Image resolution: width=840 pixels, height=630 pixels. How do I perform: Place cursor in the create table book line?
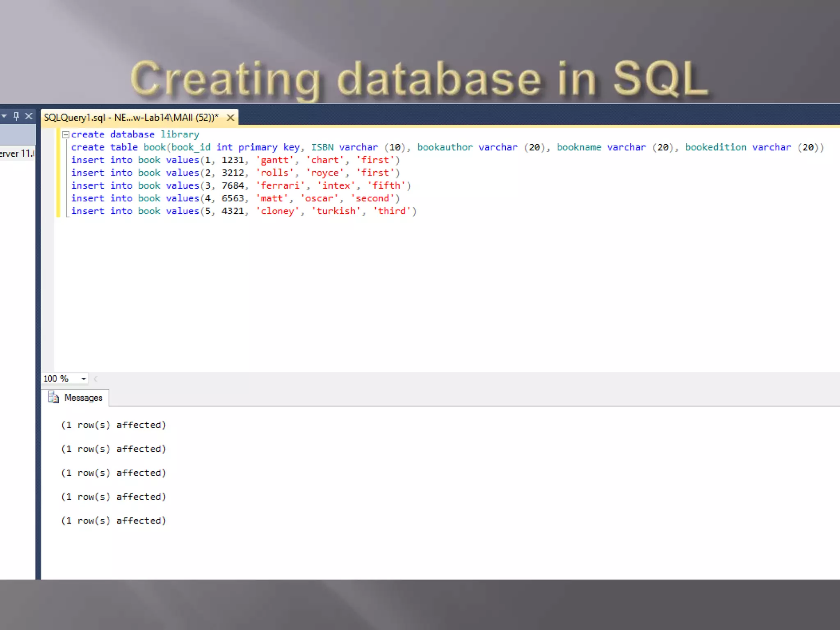pyautogui.click(x=447, y=147)
